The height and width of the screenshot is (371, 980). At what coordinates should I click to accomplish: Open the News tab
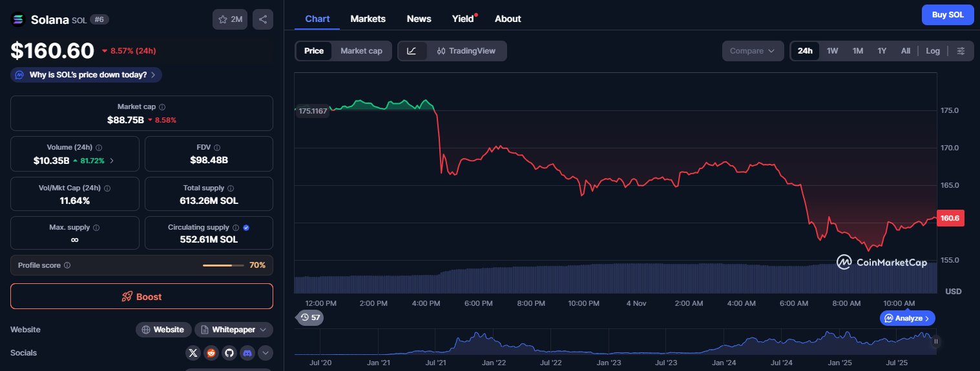pos(419,19)
